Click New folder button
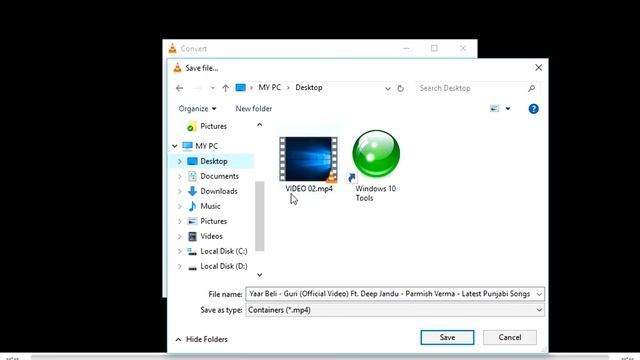 pyautogui.click(x=253, y=109)
